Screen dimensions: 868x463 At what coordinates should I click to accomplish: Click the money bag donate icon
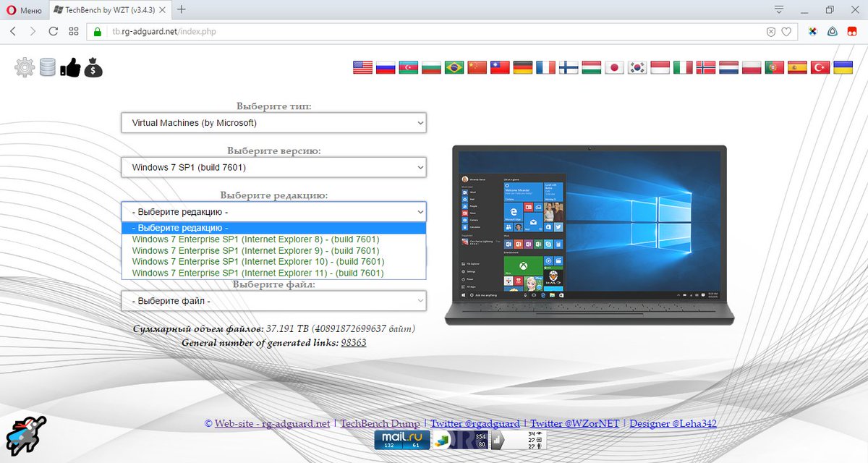[93, 67]
